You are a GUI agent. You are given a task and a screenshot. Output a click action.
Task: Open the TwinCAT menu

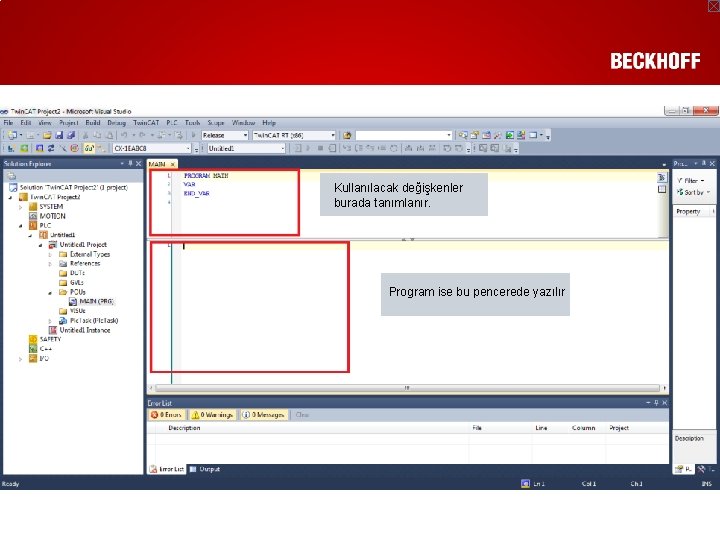point(146,123)
